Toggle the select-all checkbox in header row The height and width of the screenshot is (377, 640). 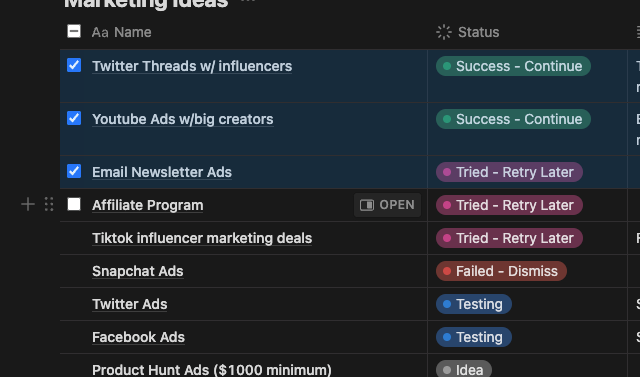click(74, 31)
